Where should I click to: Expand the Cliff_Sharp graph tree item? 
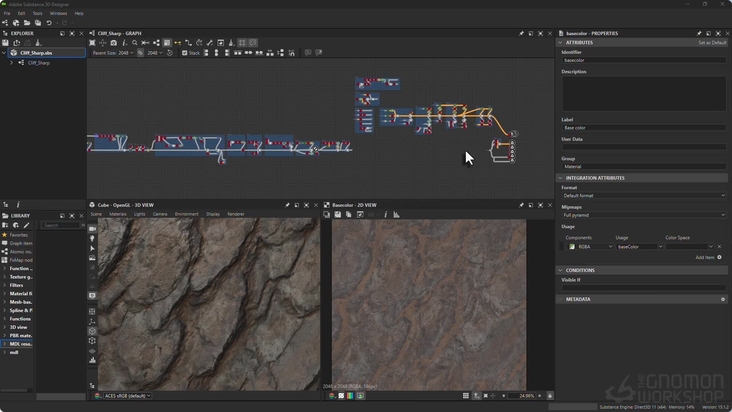point(12,63)
